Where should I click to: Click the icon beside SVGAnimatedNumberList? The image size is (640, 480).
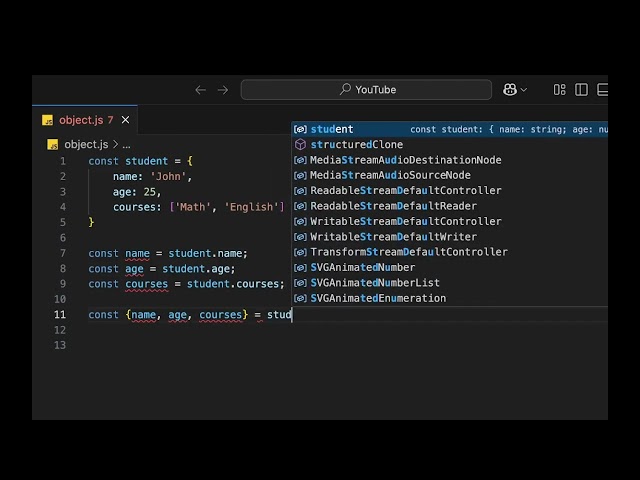(300, 283)
